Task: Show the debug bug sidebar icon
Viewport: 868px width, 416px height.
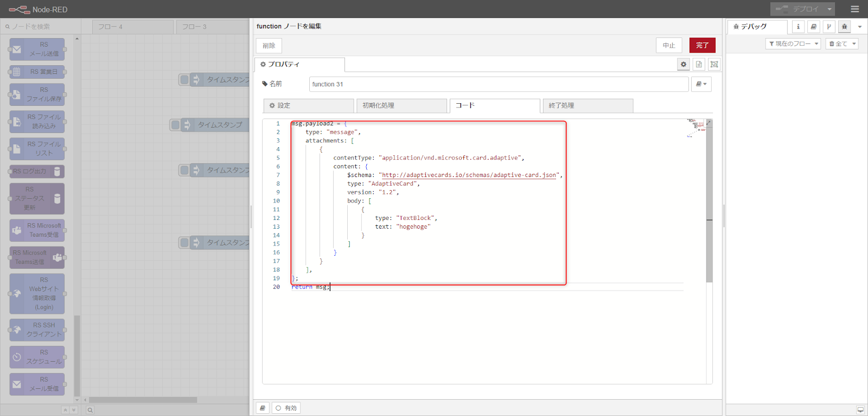Action: pos(844,27)
